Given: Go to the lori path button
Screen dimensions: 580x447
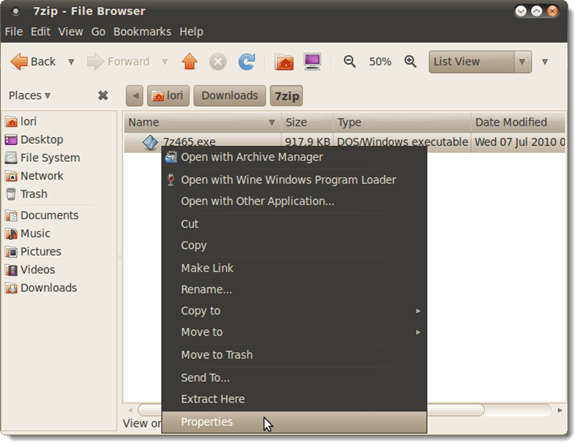Looking at the screenshot, I should (168, 96).
